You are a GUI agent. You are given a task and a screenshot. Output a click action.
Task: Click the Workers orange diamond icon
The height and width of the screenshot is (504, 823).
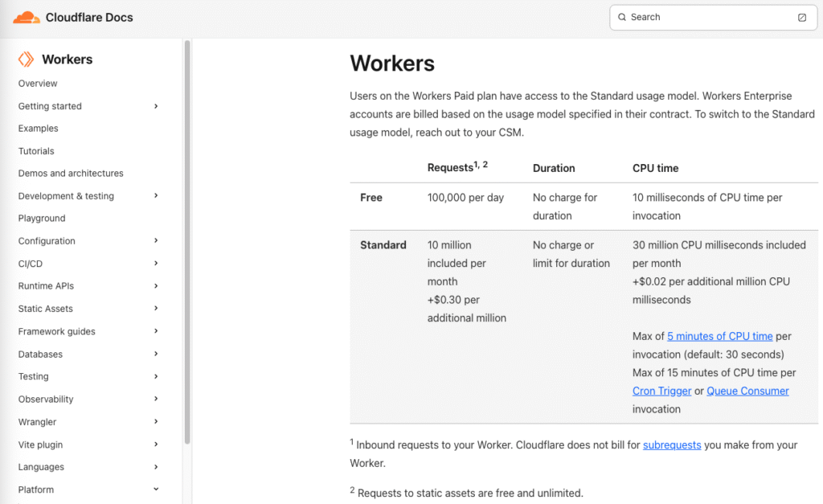coord(26,59)
